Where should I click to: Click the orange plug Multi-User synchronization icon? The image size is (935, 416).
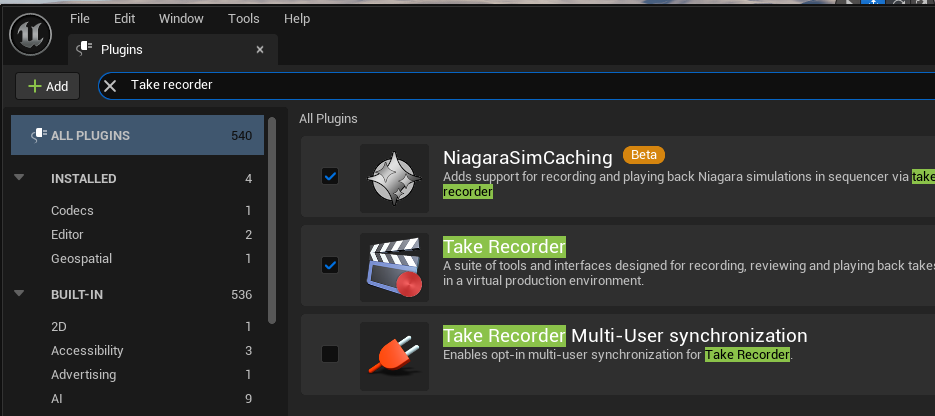pyautogui.click(x=394, y=356)
